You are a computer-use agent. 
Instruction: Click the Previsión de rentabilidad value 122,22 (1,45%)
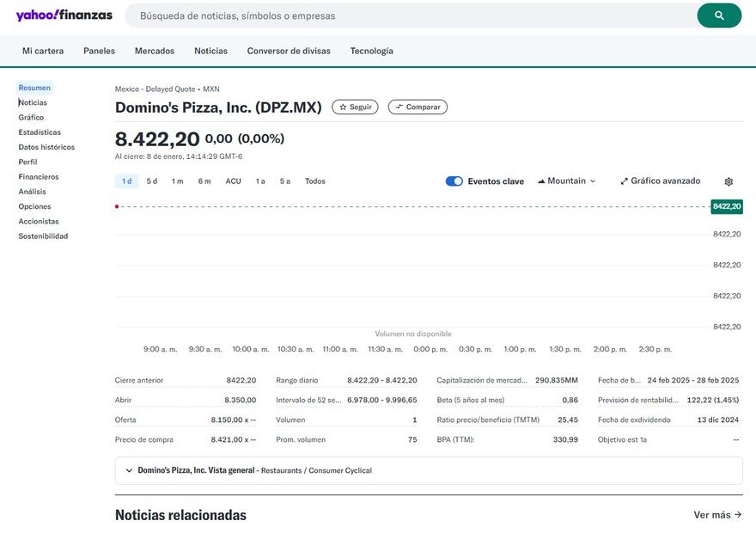click(x=712, y=400)
